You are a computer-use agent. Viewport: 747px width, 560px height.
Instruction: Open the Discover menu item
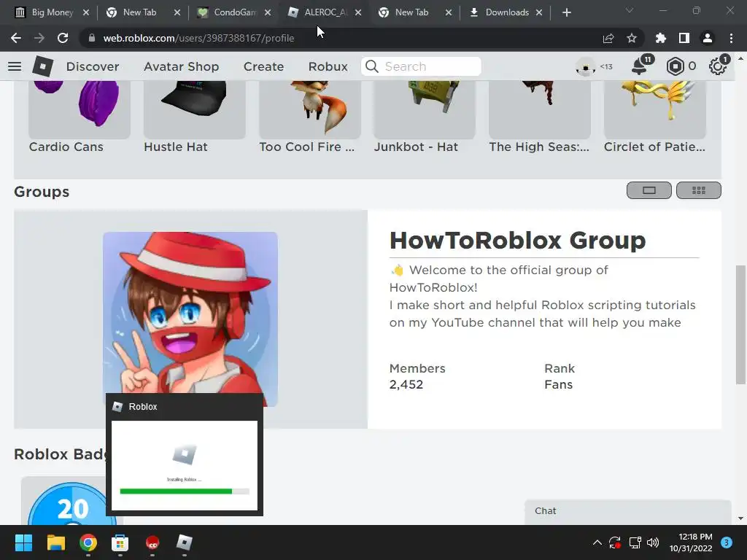(x=93, y=66)
